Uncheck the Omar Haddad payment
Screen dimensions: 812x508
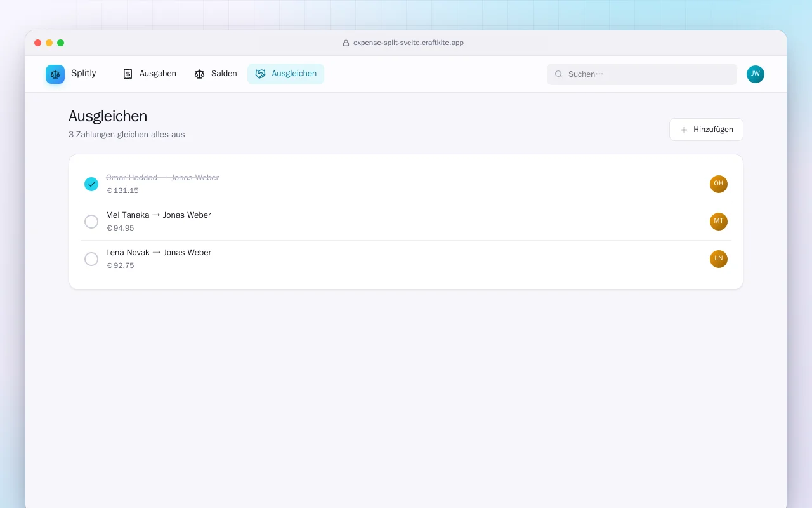click(91, 184)
